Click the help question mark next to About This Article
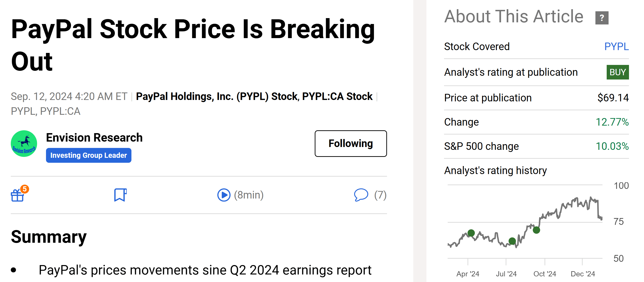This screenshot has width=644, height=282. pos(602,18)
